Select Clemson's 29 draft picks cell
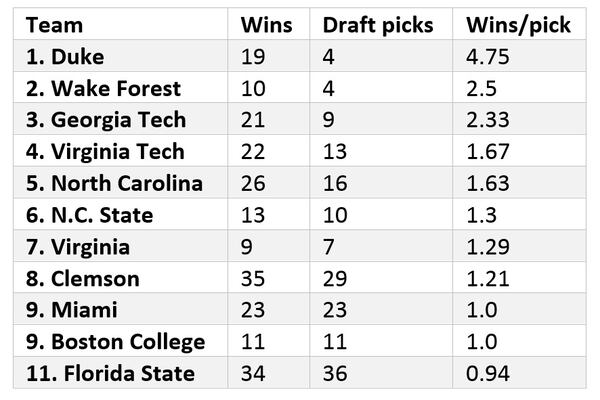This screenshot has height=400, width=600. point(335,279)
